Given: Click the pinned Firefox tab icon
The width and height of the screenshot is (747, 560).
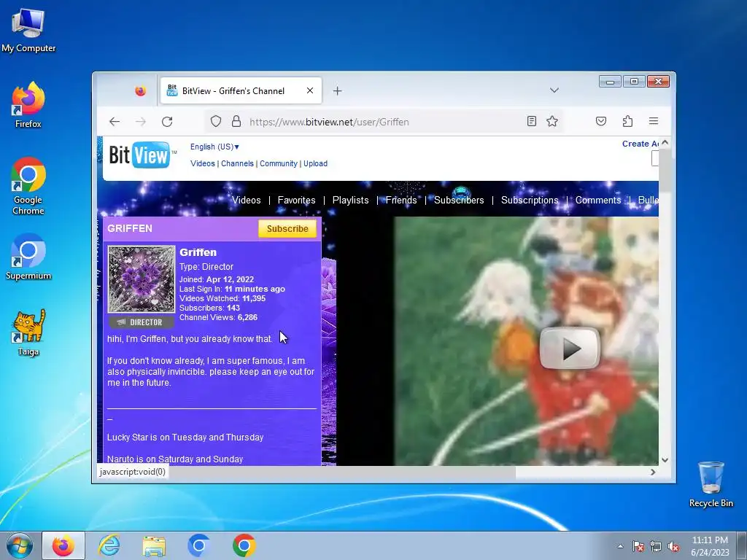Looking at the screenshot, I should pyautogui.click(x=140, y=90).
